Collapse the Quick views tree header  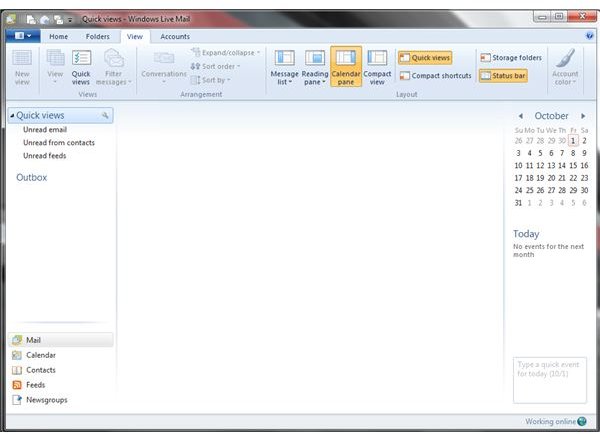click(12, 116)
